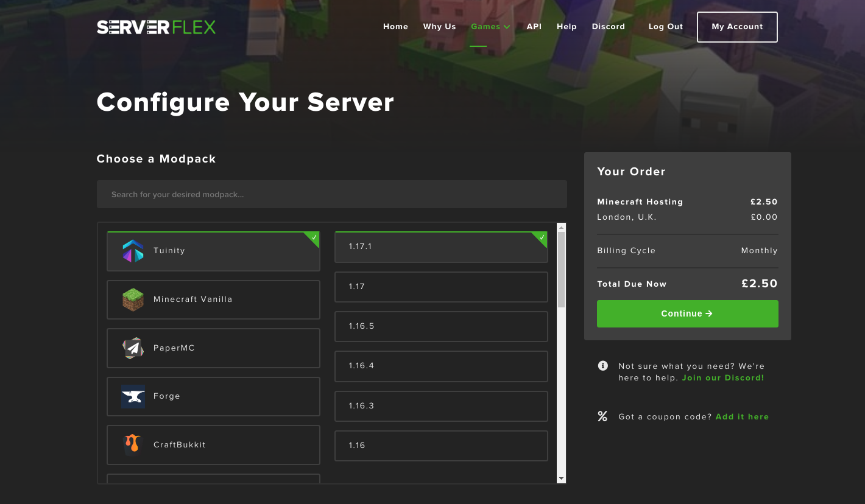865x504 pixels.
Task: Select version 1.16.4
Action: (441, 366)
